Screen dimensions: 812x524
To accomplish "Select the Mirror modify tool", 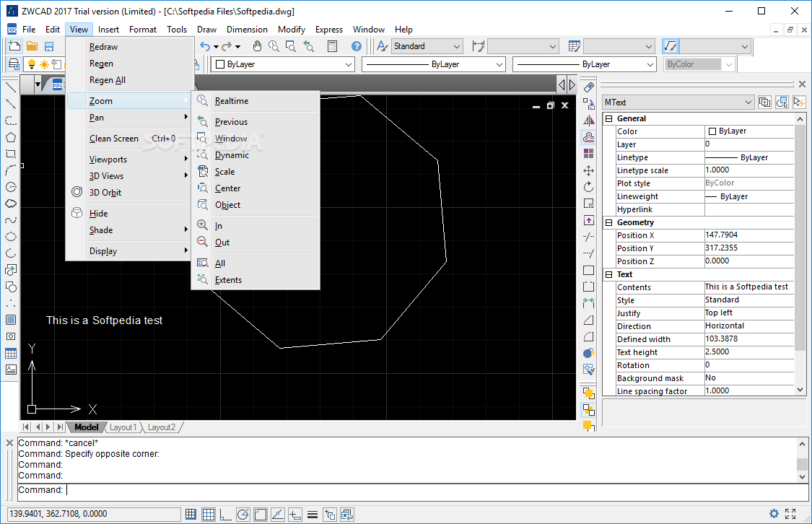I will click(588, 121).
